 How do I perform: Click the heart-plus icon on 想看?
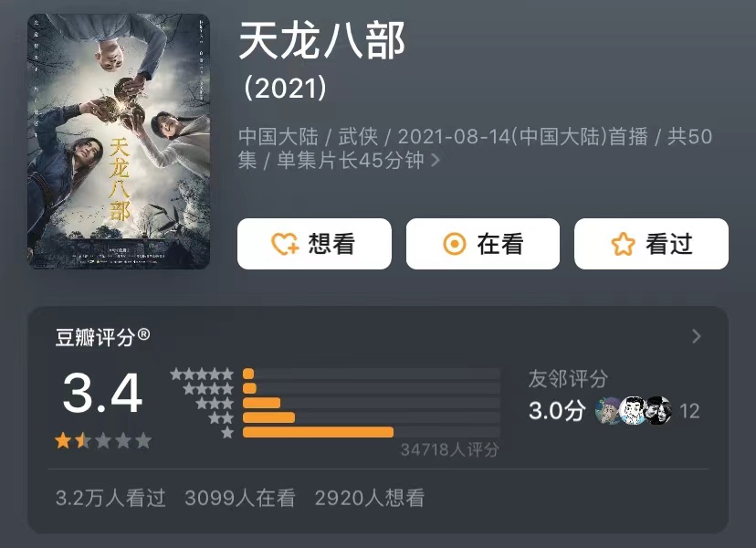point(285,244)
